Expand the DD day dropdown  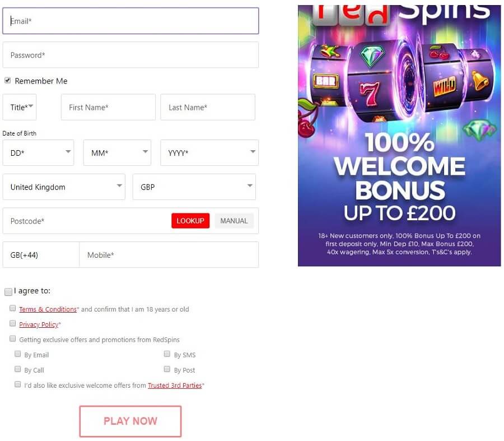[38, 153]
